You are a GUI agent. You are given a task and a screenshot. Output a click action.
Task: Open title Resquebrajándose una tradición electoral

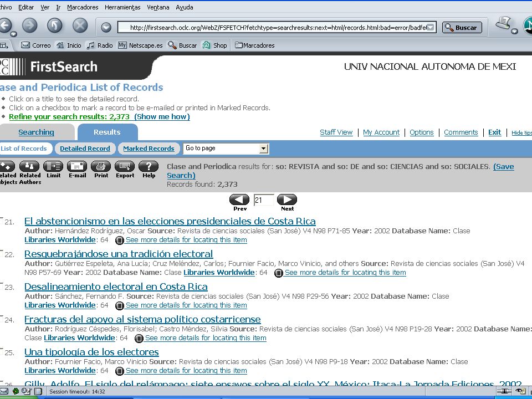pos(119,254)
